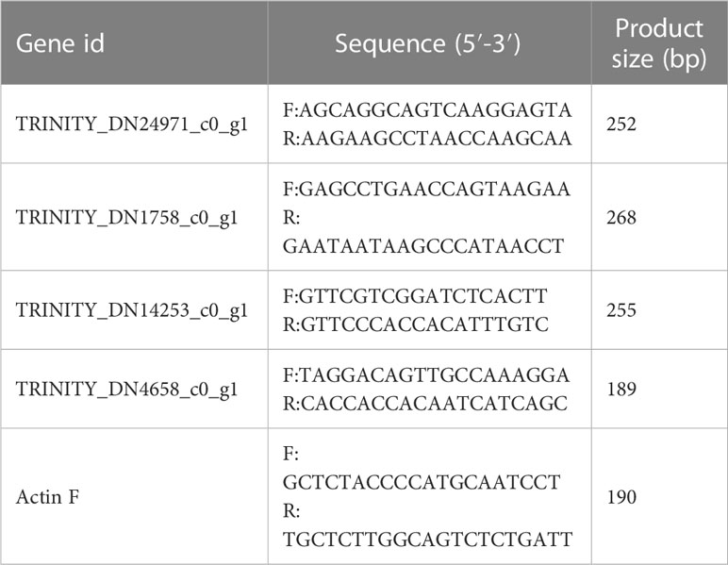Screen dimensions: 728x565
Task: Click the Sequence (5′-3′) column header
Action: pyautogui.click(x=427, y=43)
